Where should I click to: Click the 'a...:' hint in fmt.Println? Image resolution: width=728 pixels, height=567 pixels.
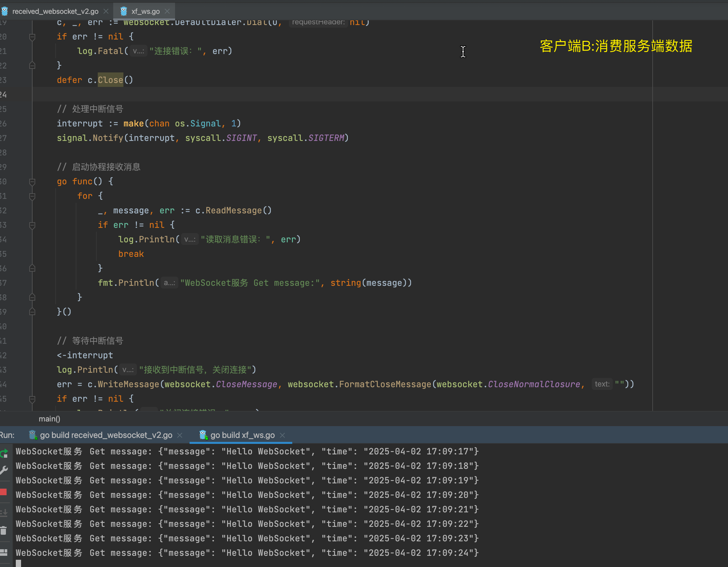169,283
